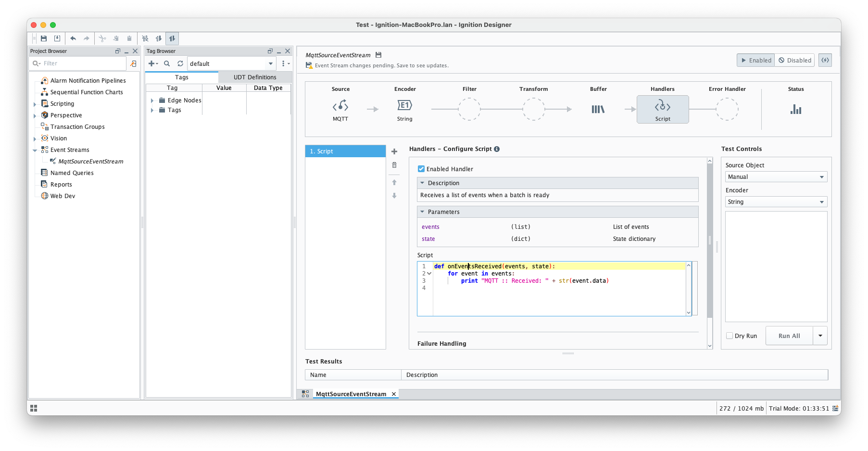
Task: Expand the Tags folder in Tag Browser
Action: coord(152,110)
